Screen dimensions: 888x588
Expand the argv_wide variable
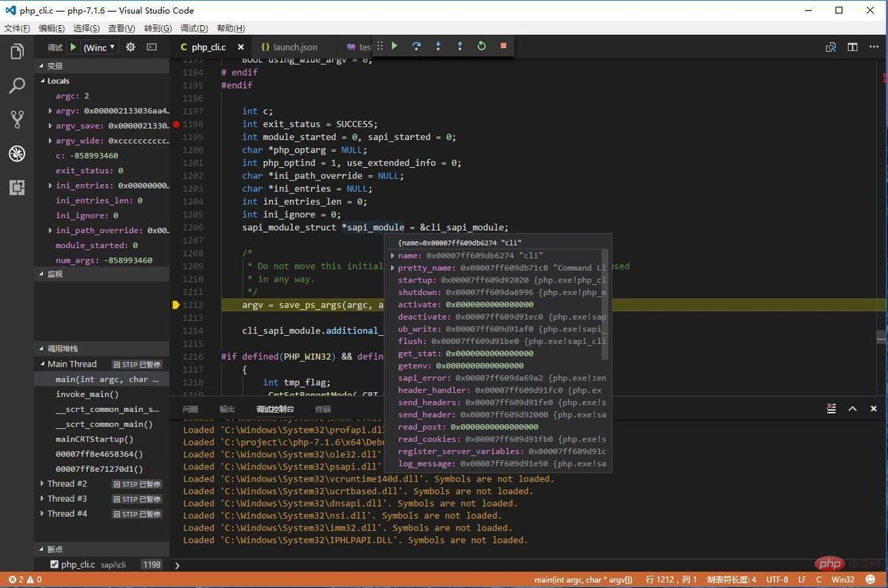(x=50, y=141)
